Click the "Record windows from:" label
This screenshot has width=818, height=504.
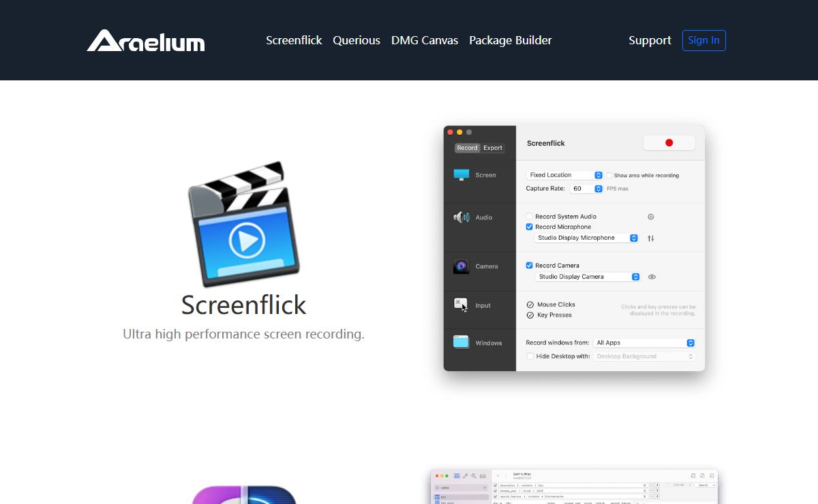click(x=558, y=343)
